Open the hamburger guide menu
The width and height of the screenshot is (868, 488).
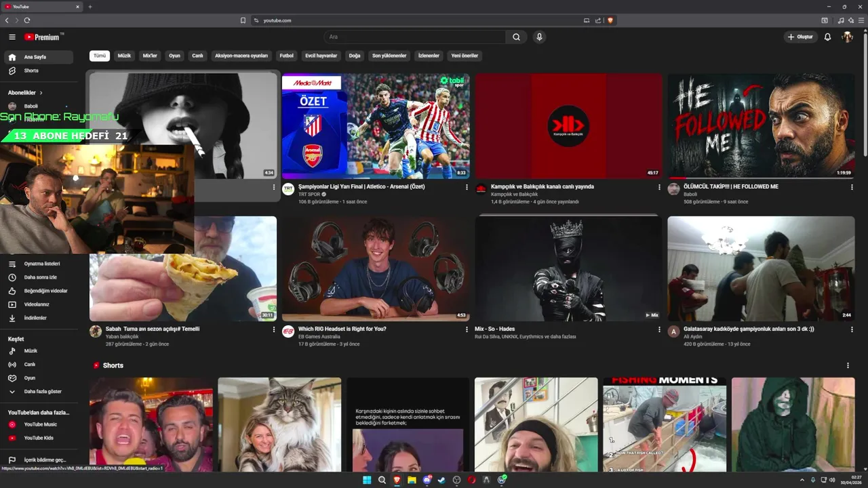click(12, 37)
